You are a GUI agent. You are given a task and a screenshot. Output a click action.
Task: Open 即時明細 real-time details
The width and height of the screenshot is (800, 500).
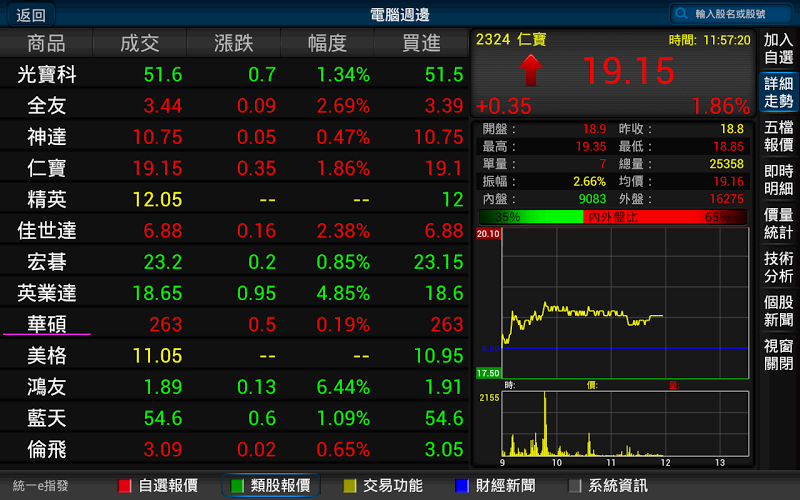pos(779,180)
